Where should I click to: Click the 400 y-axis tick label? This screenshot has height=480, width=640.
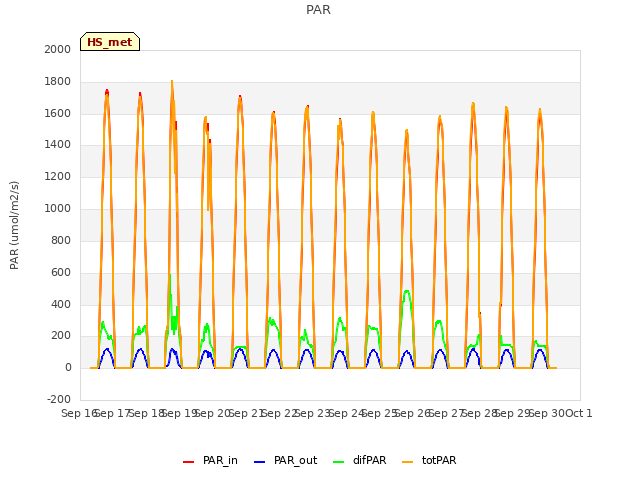point(61,304)
